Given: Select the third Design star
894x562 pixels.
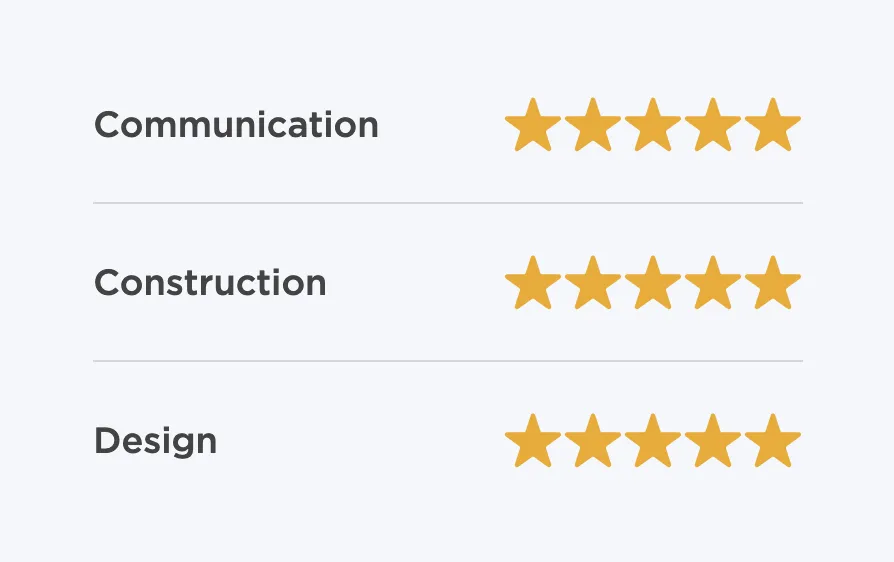Looking at the screenshot, I should click(x=653, y=441).
